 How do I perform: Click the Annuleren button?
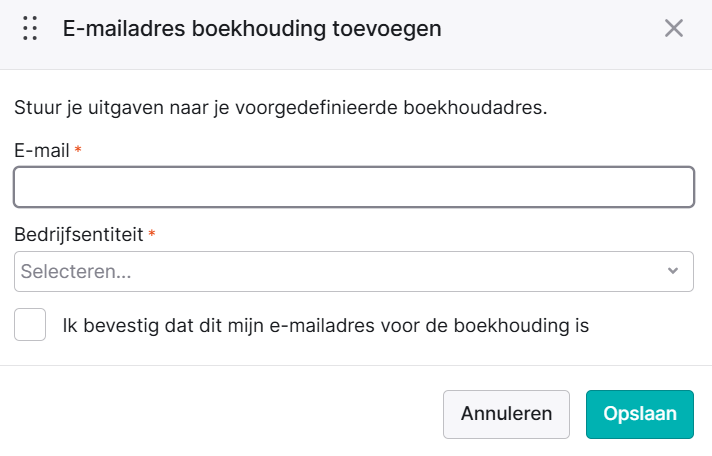pyautogui.click(x=506, y=414)
